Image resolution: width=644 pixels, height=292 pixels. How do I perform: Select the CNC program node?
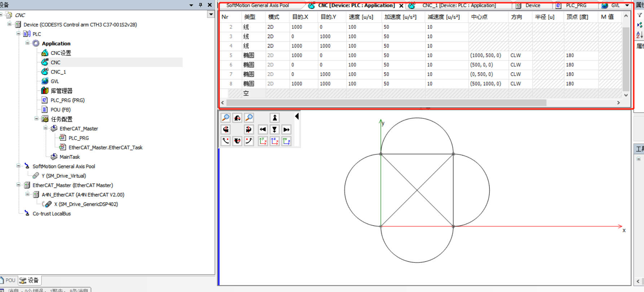[x=56, y=62]
